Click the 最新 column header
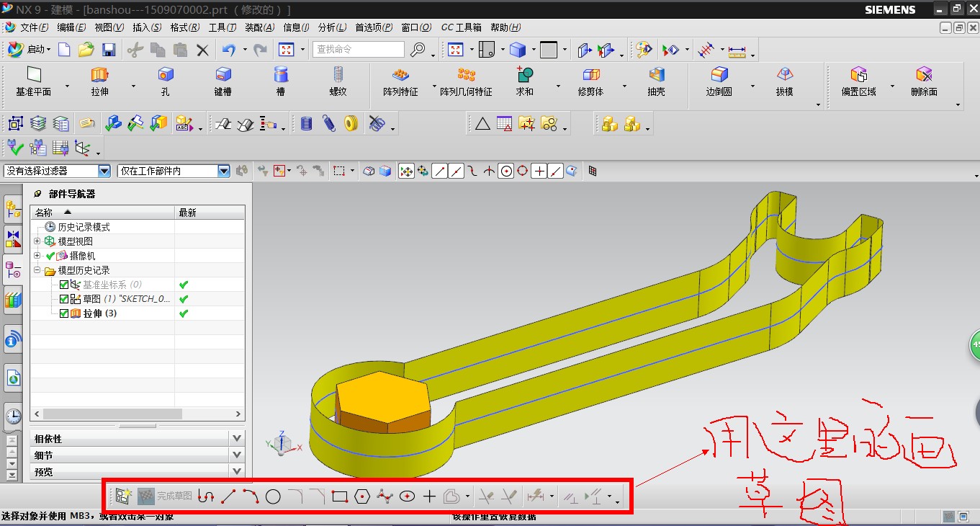The image size is (980, 526). pyautogui.click(x=210, y=213)
